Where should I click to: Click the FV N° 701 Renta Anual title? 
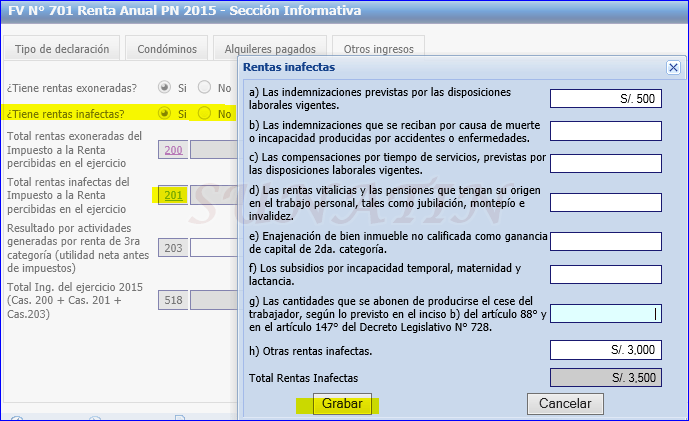185,11
